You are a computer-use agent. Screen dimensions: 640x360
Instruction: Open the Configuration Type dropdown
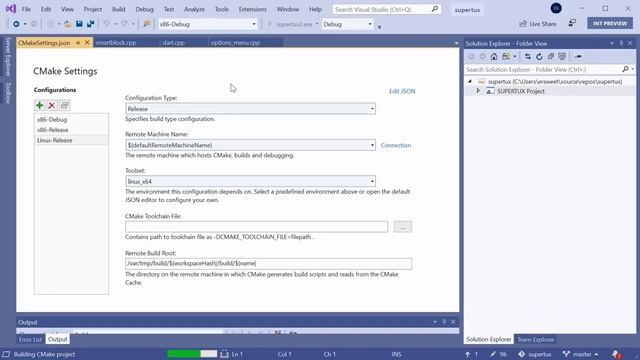[372, 109]
